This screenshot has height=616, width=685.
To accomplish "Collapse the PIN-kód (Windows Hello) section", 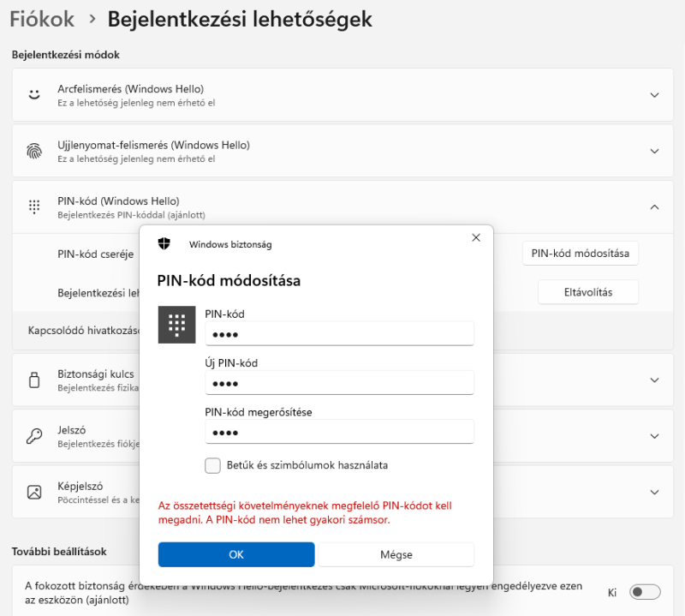I will pyautogui.click(x=655, y=207).
